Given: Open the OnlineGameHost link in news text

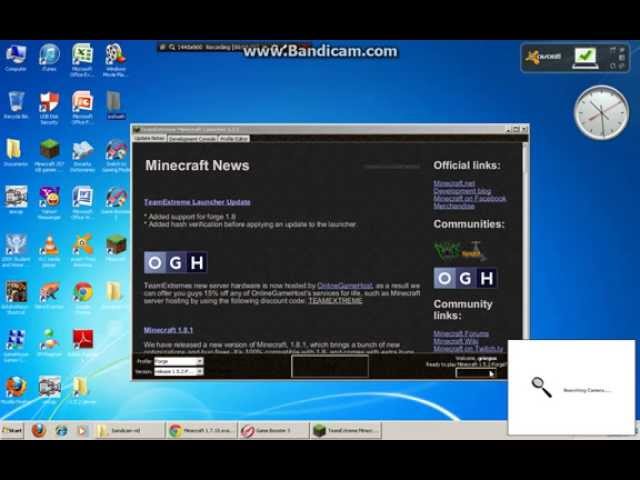Looking at the screenshot, I should tap(345, 286).
